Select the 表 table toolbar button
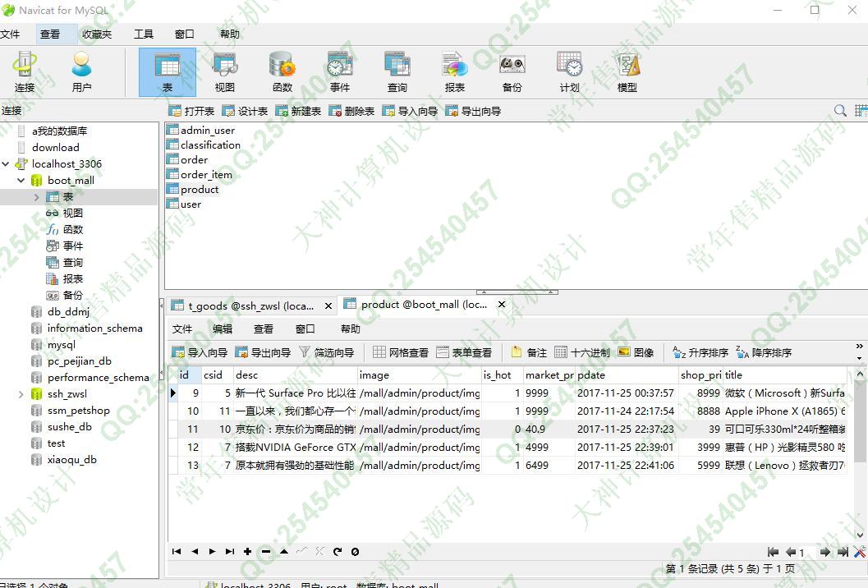 168,72
